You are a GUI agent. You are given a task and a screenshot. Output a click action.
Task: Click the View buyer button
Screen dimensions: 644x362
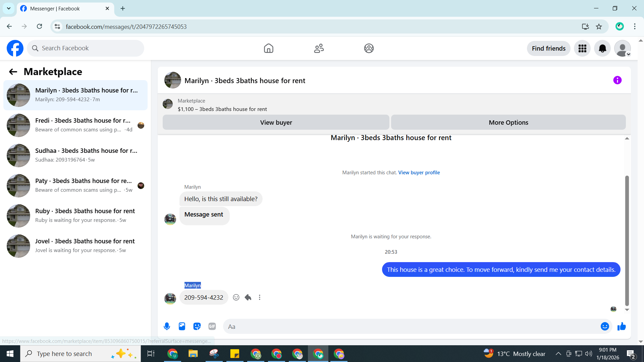pyautogui.click(x=276, y=122)
